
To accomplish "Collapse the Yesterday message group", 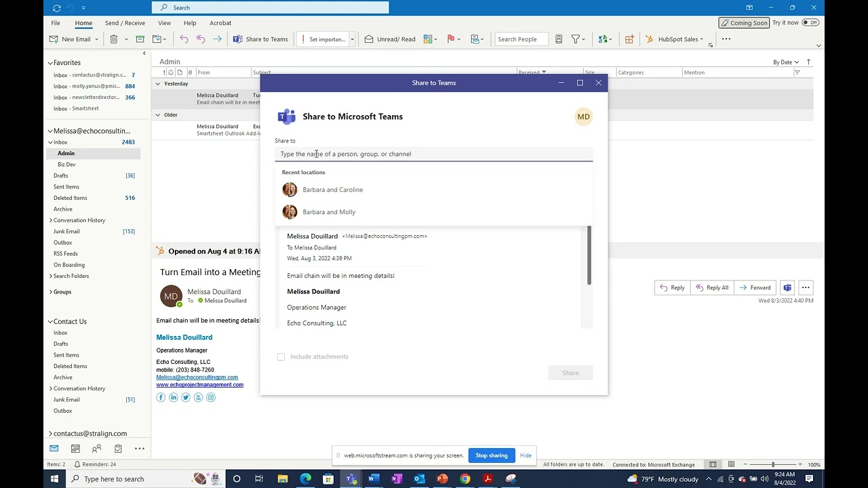I will 158,84.
